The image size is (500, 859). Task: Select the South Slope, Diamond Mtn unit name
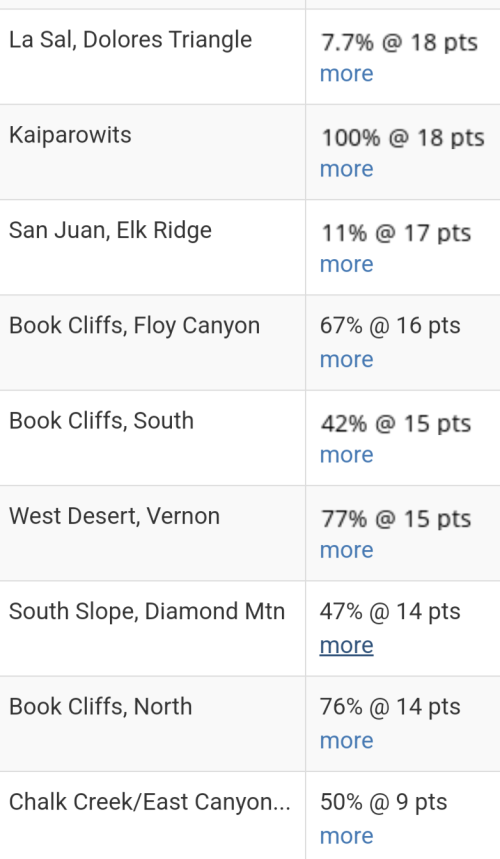pos(147,612)
